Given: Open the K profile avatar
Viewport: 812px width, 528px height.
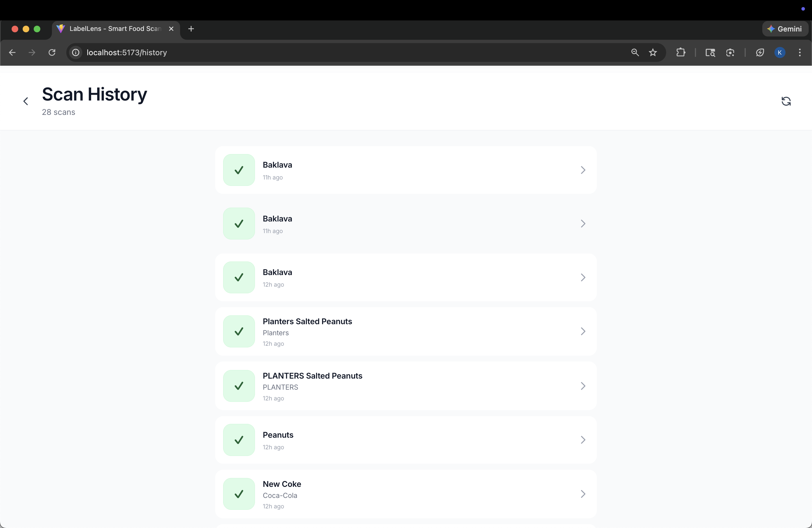Looking at the screenshot, I should [x=780, y=52].
